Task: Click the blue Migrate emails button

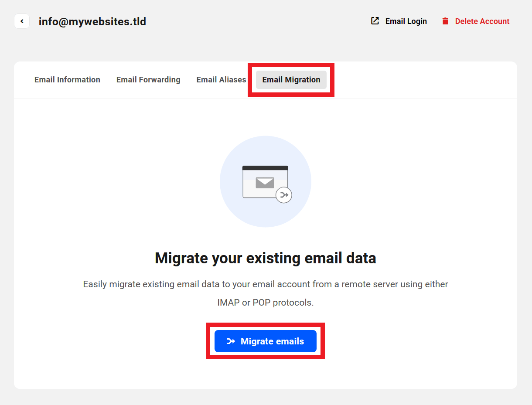Action: pos(266,341)
